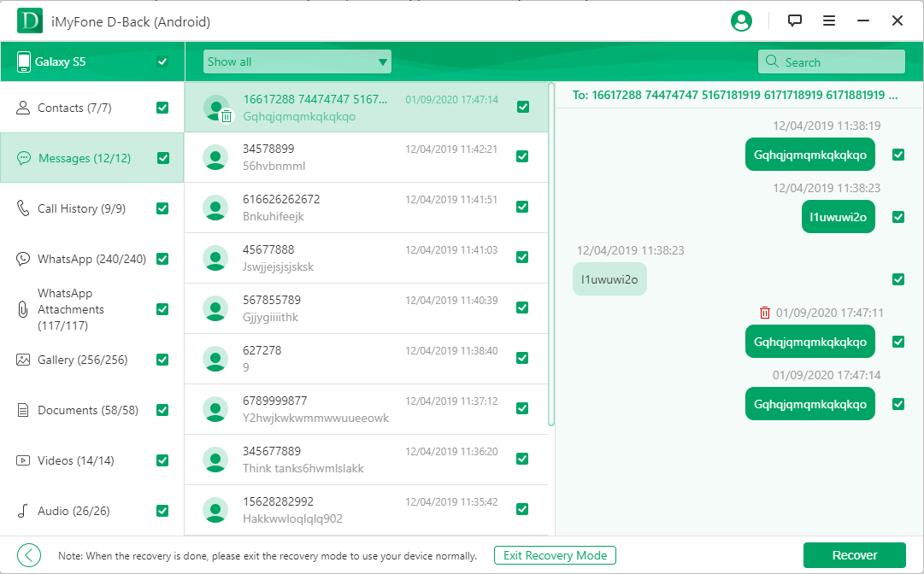Toggle the Galaxy S5 select-all checkbox
Image resolution: width=924 pixels, height=574 pixels.
click(x=162, y=61)
